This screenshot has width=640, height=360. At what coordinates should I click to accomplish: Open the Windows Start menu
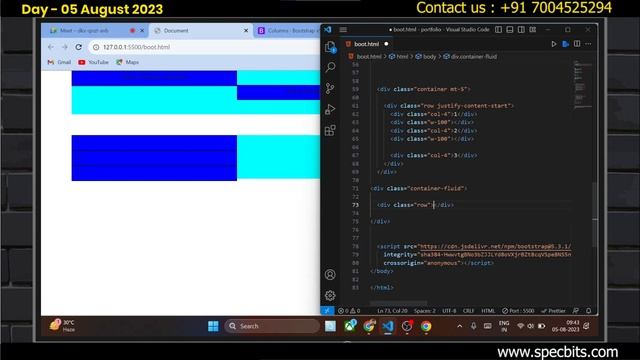(213, 326)
